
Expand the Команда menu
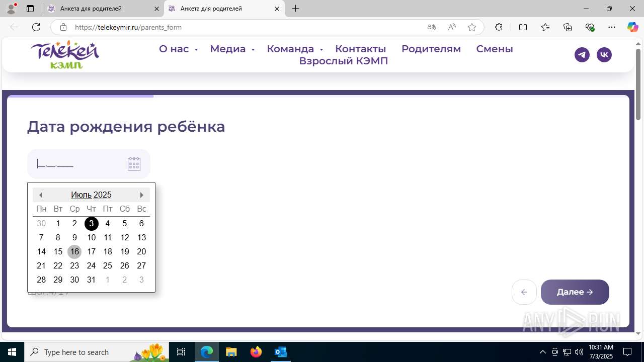[x=294, y=49]
